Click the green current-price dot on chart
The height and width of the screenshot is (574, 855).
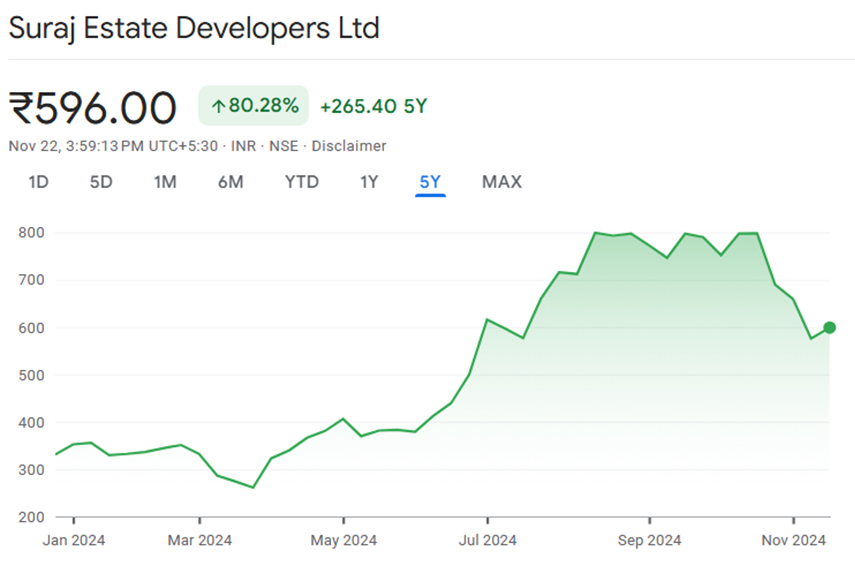pos(829,328)
